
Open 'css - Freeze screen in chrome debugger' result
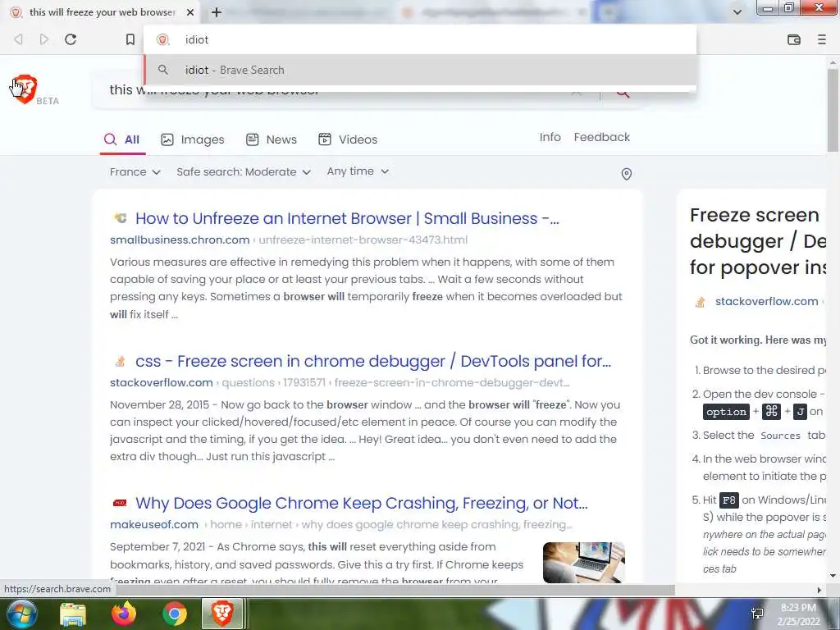pos(373,361)
